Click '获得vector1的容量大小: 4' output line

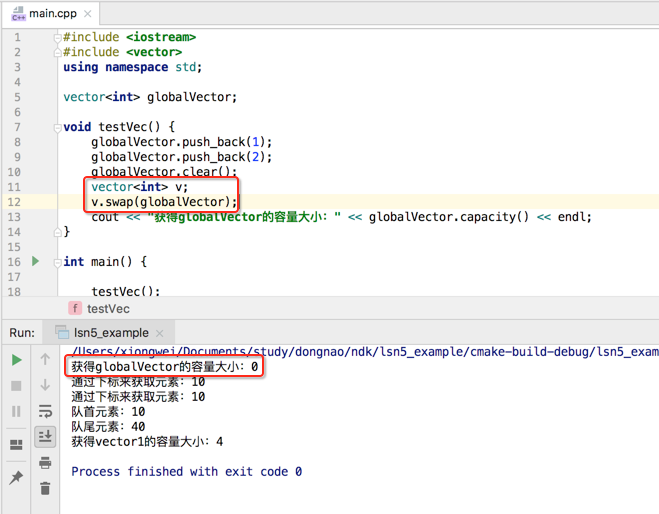coord(147,442)
